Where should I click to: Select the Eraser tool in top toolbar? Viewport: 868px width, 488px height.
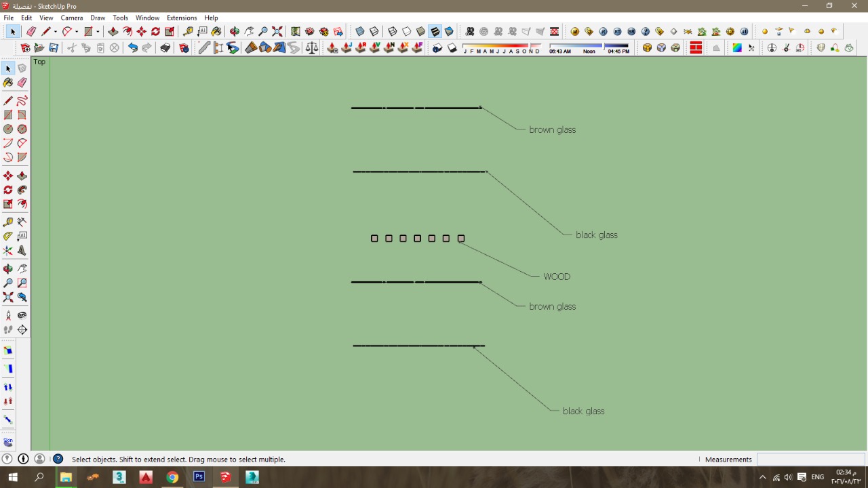point(31,31)
